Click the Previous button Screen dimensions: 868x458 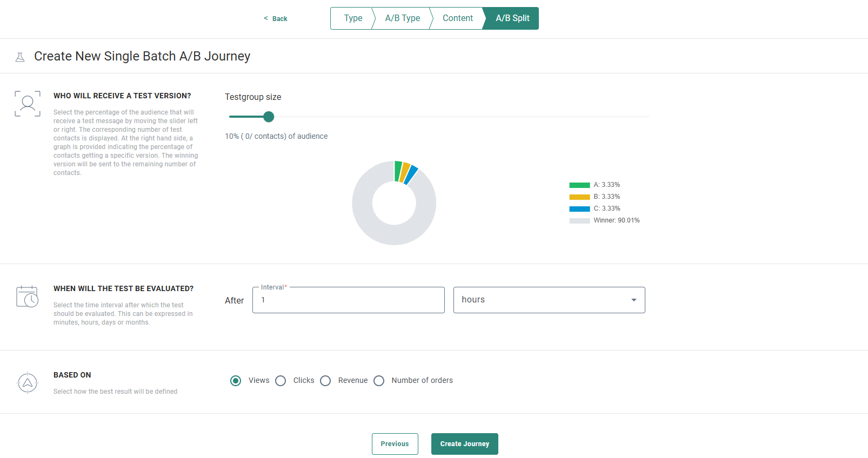[395, 444]
